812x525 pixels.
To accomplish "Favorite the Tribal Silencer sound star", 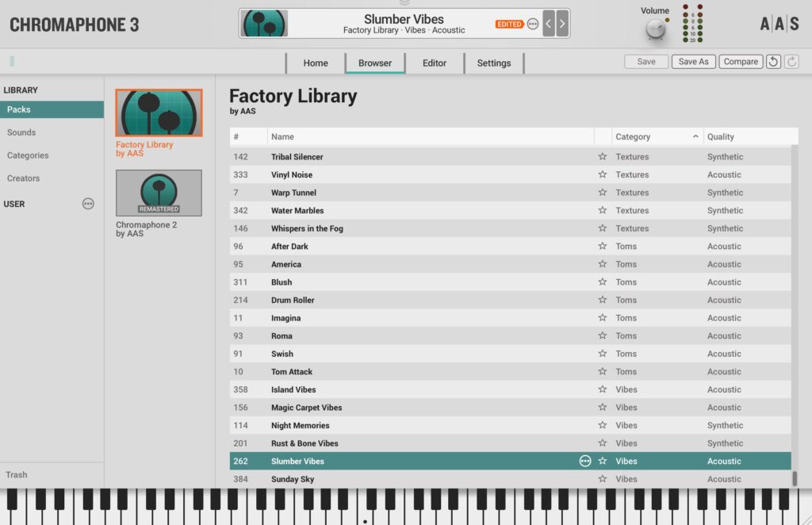I will (603, 157).
